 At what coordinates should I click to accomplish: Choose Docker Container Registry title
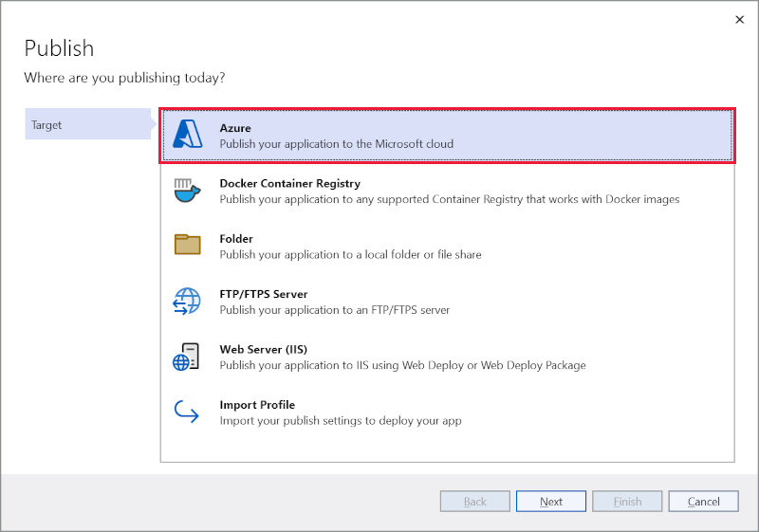coord(290,183)
